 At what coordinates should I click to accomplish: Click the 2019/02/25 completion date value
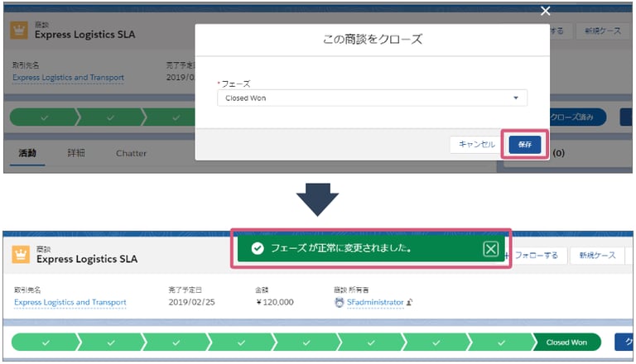coord(191,303)
